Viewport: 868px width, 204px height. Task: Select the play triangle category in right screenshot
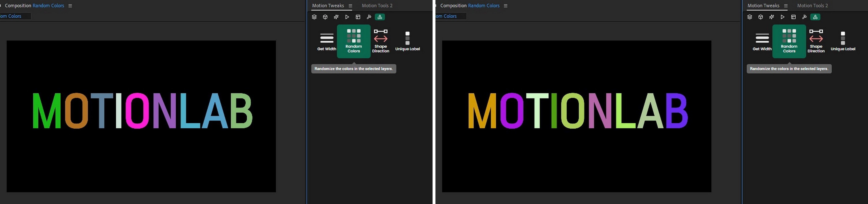coord(782,17)
